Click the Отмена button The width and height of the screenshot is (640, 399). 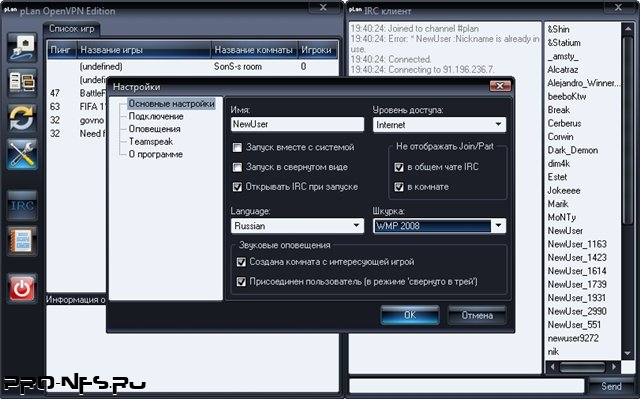[x=477, y=315]
